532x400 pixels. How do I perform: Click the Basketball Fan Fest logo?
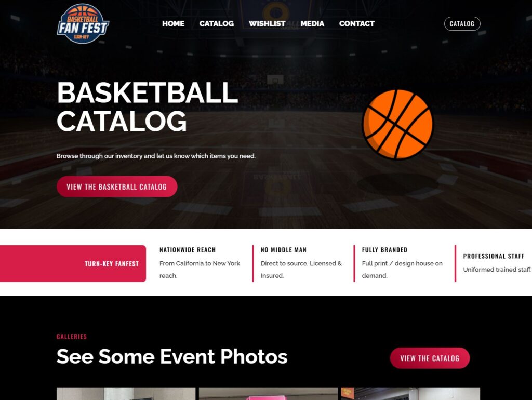83,24
